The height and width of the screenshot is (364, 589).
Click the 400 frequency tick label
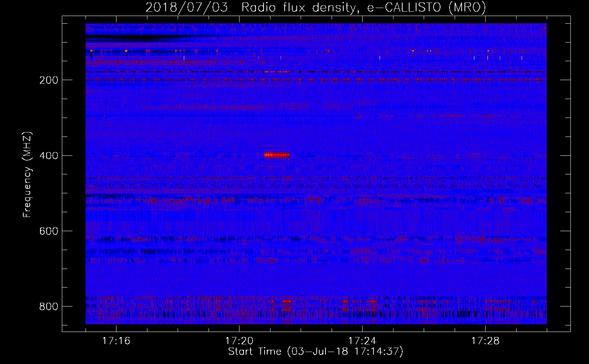(48, 156)
